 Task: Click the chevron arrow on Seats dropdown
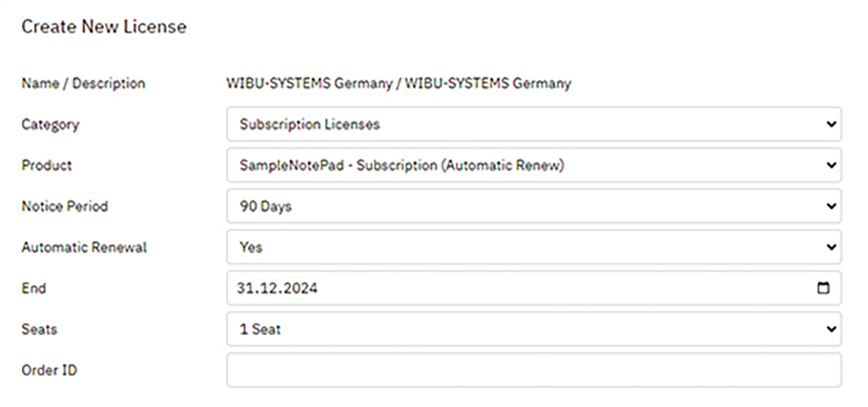click(x=830, y=330)
